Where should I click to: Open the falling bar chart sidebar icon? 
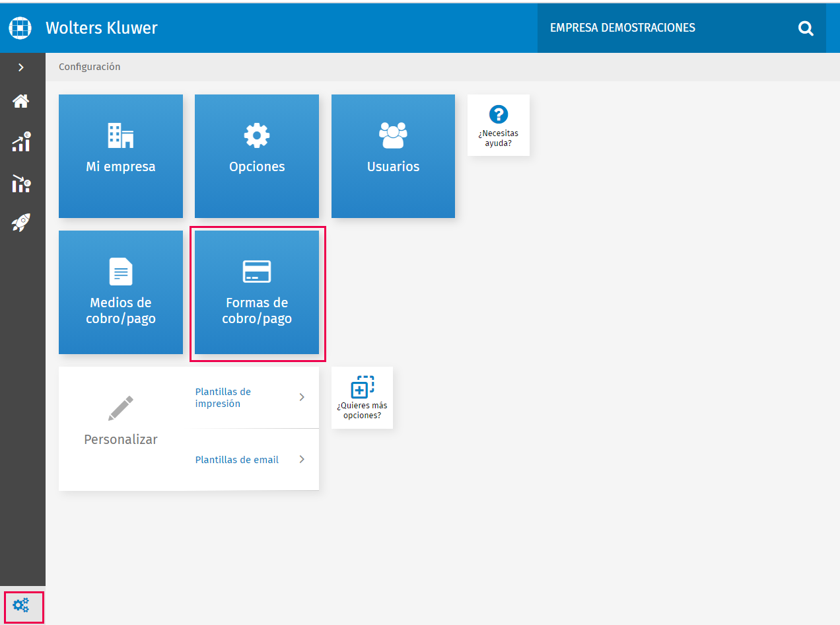point(21,184)
